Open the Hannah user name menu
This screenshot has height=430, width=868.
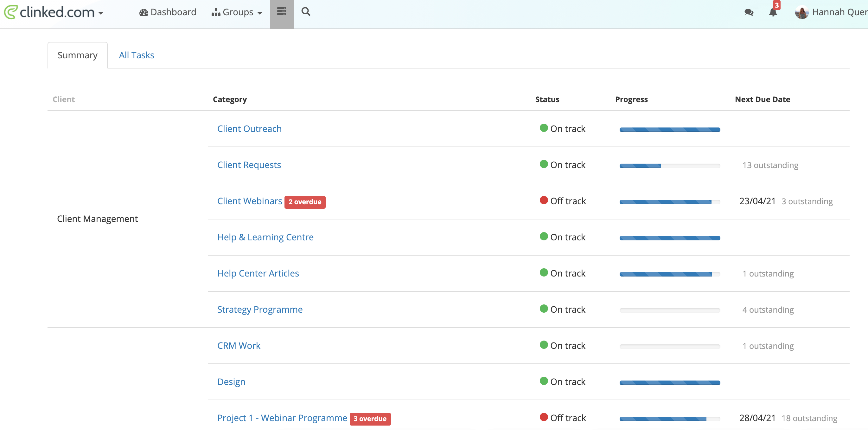pos(840,12)
